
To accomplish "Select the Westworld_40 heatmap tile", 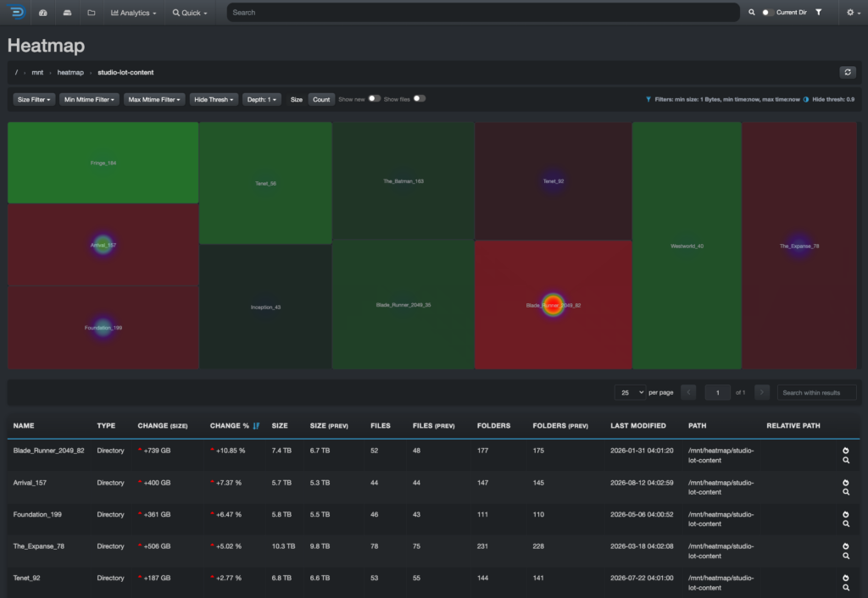I will click(x=687, y=246).
